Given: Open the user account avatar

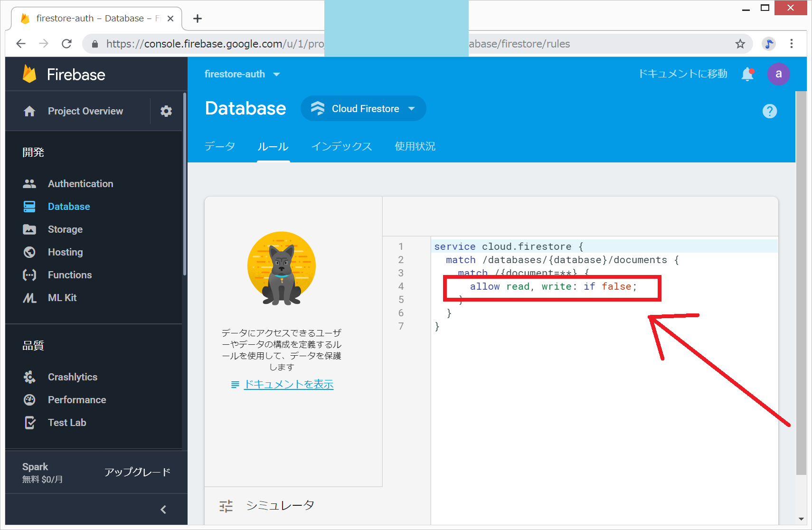Looking at the screenshot, I should (x=779, y=74).
